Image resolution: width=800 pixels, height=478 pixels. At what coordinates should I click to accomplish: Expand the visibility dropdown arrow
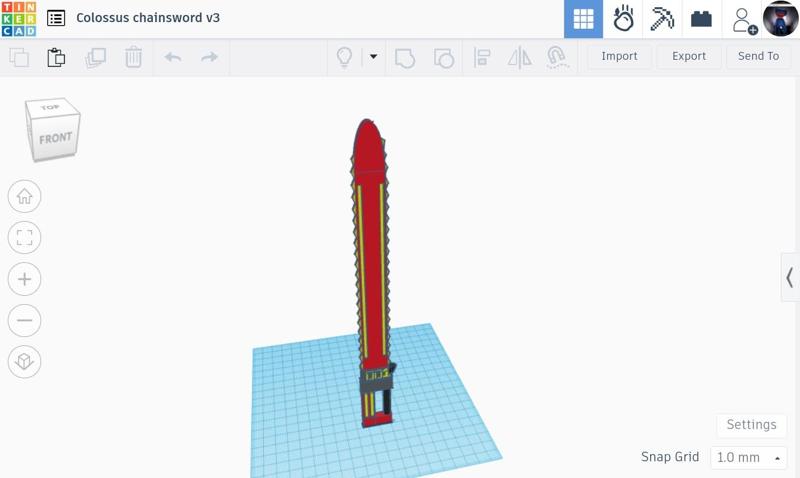(373, 57)
